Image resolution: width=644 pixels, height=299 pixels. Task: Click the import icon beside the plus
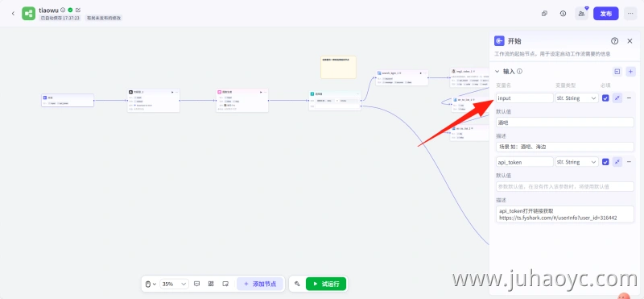point(617,72)
